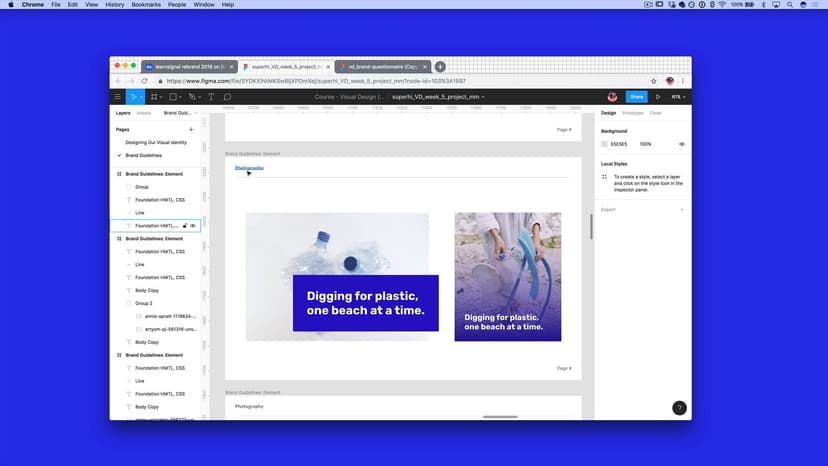Select the Move tool
This screenshot has height=466, width=828.
(x=134, y=97)
